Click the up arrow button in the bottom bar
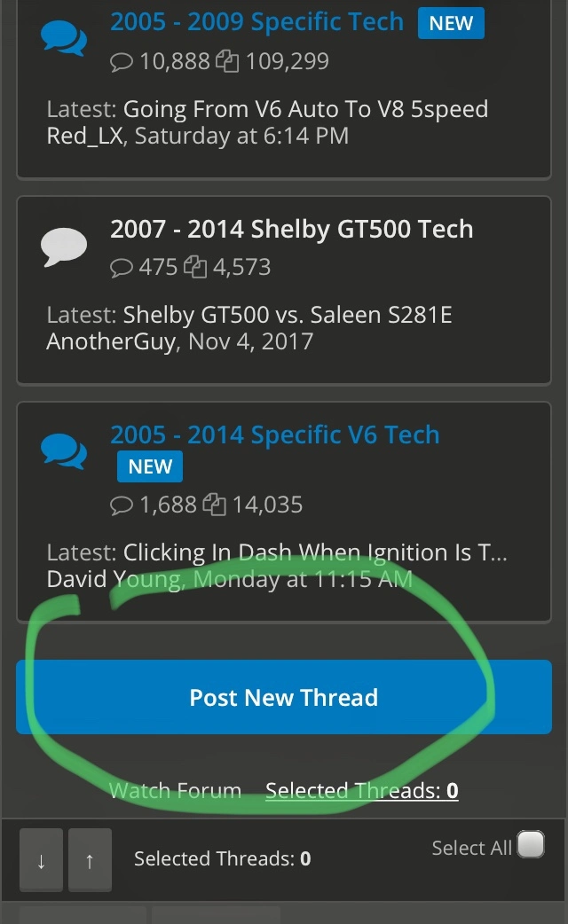Viewport: 568px width, 924px height. 90,860
